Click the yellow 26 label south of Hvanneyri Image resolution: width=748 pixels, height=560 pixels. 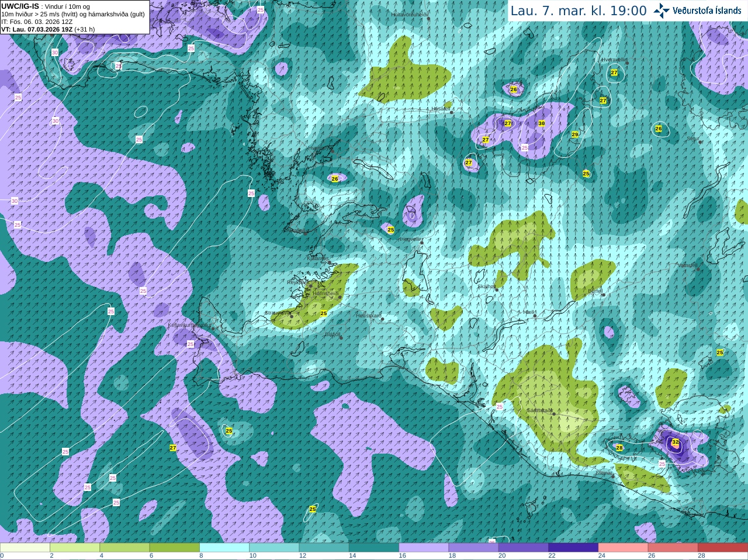(x=335, y=179)
